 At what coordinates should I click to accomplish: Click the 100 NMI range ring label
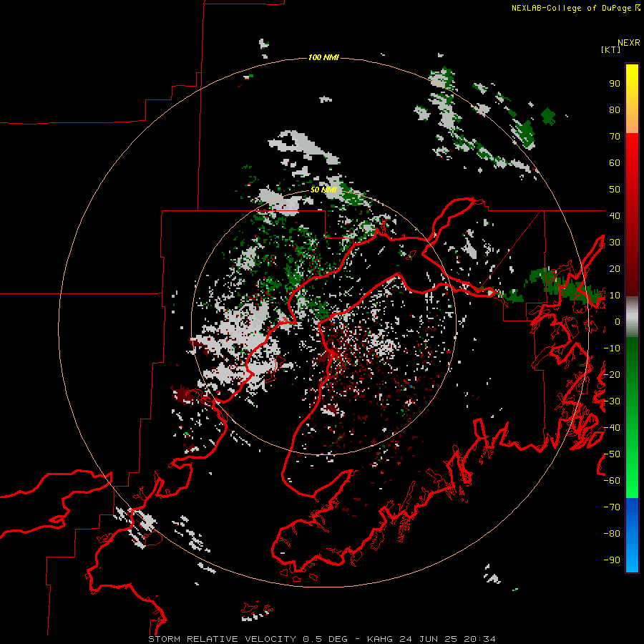tap(323, 57)
